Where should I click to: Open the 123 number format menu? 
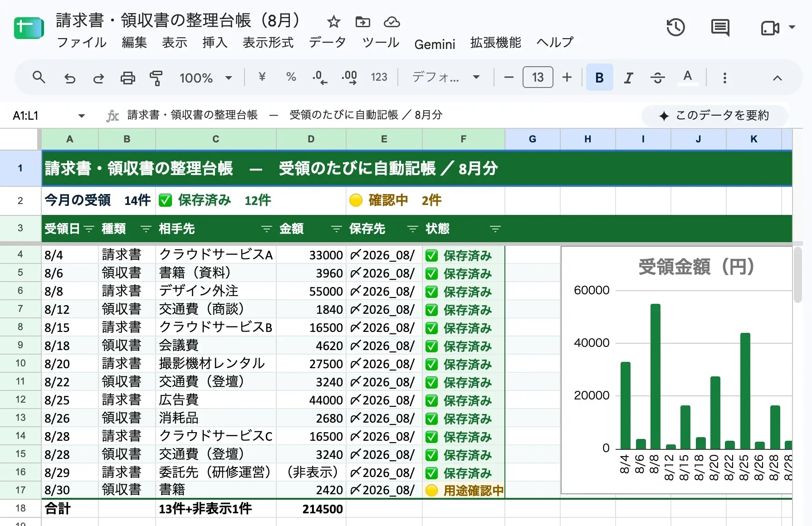pyautogui.click(x=379, y=77)
